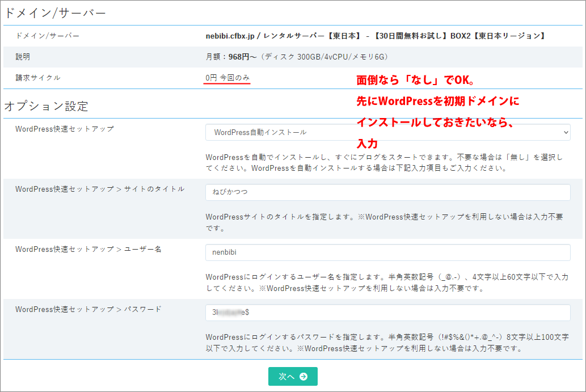Click the 請求サイクル row label

click(x=38, y=78)
